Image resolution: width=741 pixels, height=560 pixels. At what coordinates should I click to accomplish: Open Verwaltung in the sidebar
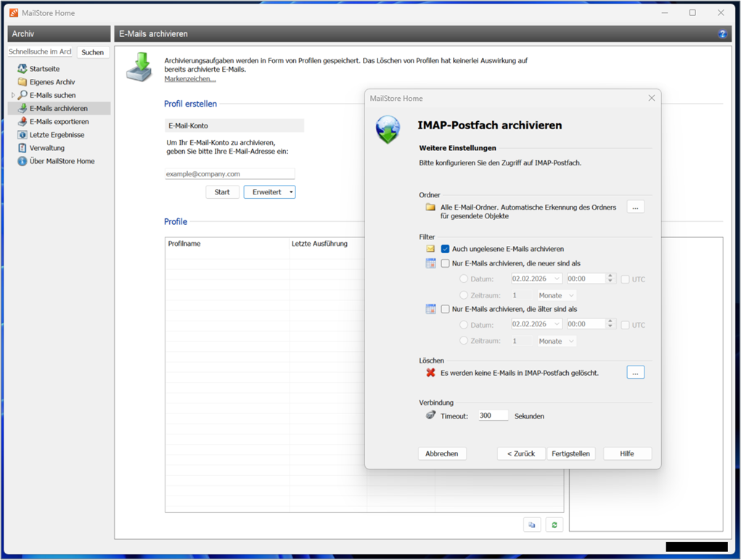46,148
